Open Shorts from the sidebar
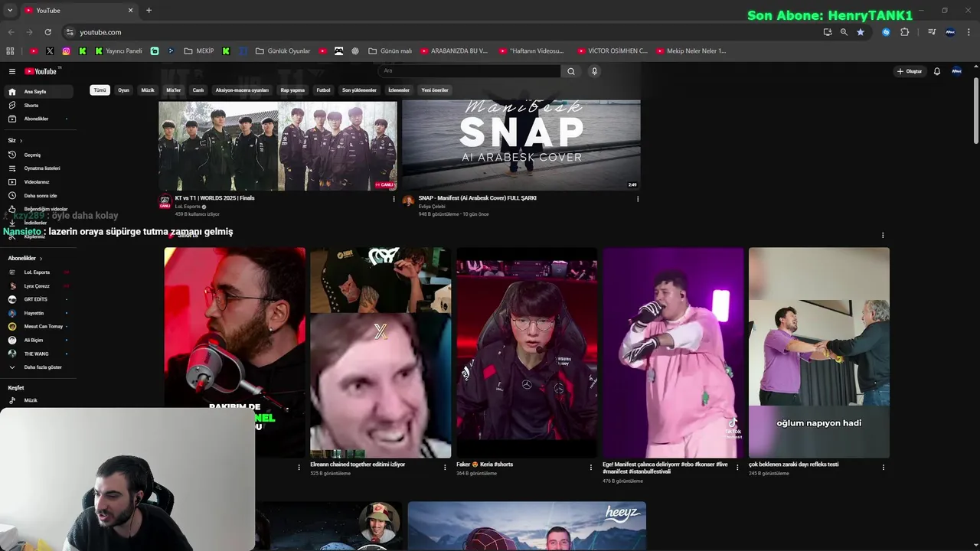 [x=38, y=106]
